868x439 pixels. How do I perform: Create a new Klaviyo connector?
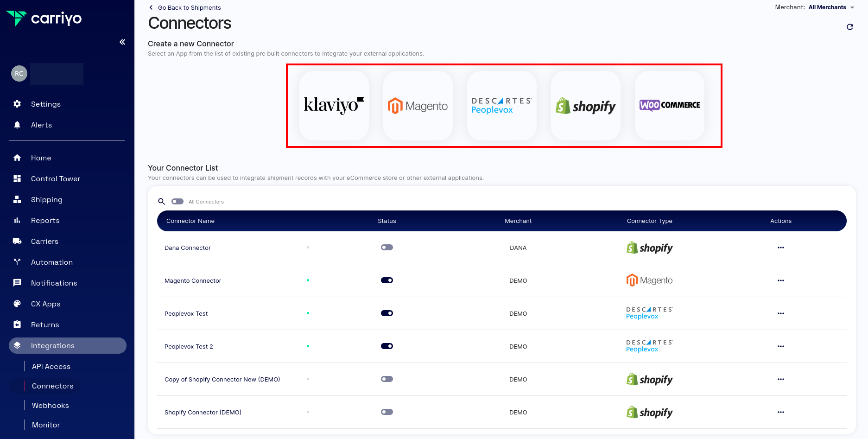coord(334,106)
